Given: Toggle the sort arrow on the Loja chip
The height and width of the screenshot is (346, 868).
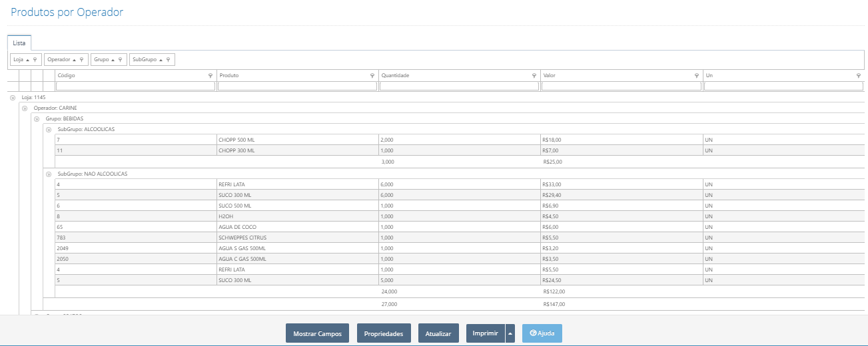Looking at the screenshot, I should click(27, 60).
